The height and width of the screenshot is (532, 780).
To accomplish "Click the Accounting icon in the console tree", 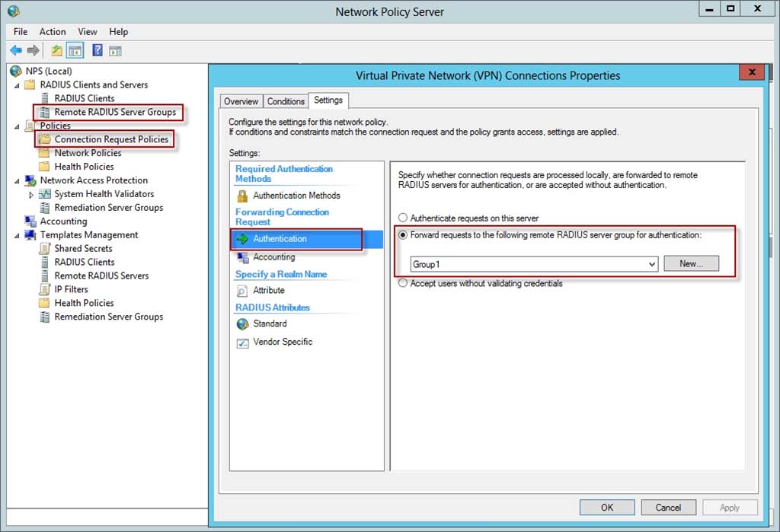I will point(30,221).
